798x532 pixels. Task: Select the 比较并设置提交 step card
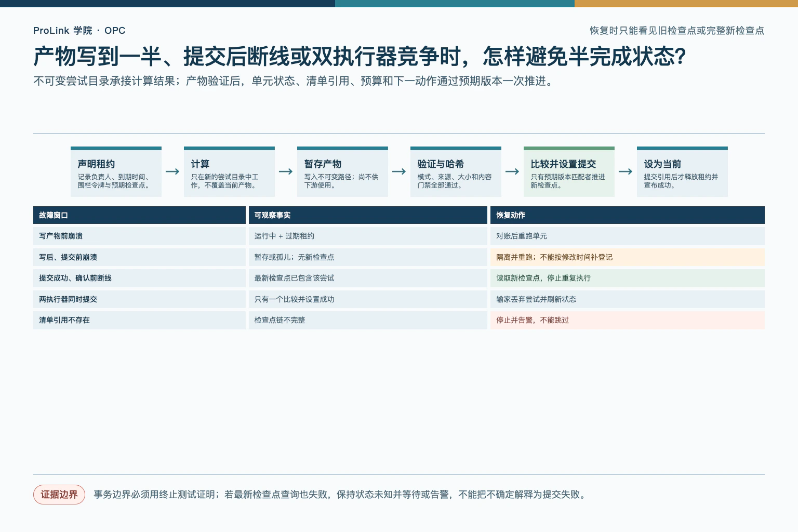[569, 171]
